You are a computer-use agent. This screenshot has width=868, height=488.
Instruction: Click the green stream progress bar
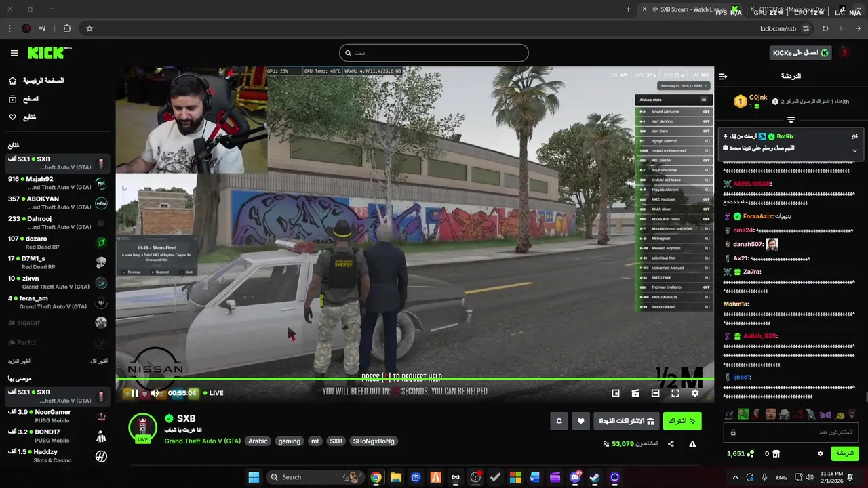414,378
